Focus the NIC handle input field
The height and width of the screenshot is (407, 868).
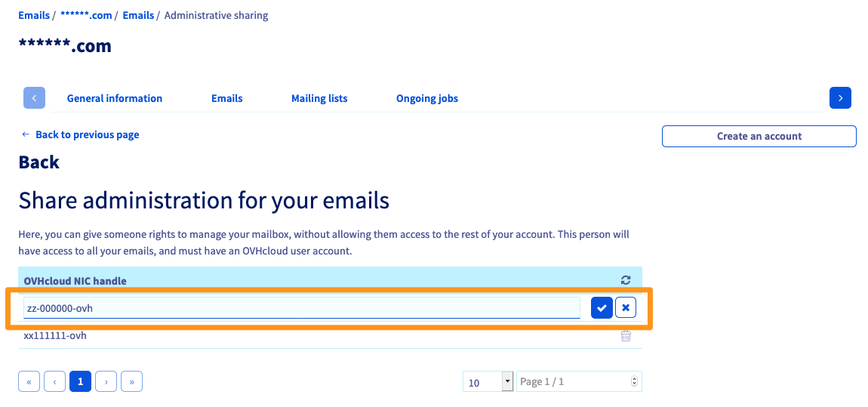(302, 308)
